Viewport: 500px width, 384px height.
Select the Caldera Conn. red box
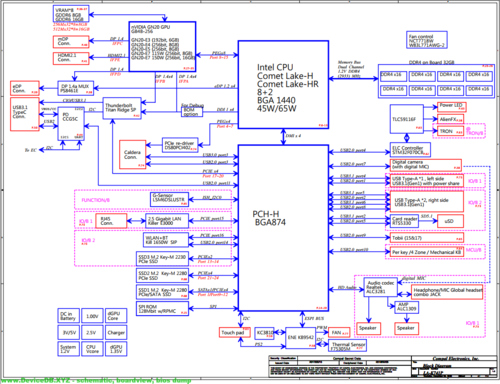(133, 154)
